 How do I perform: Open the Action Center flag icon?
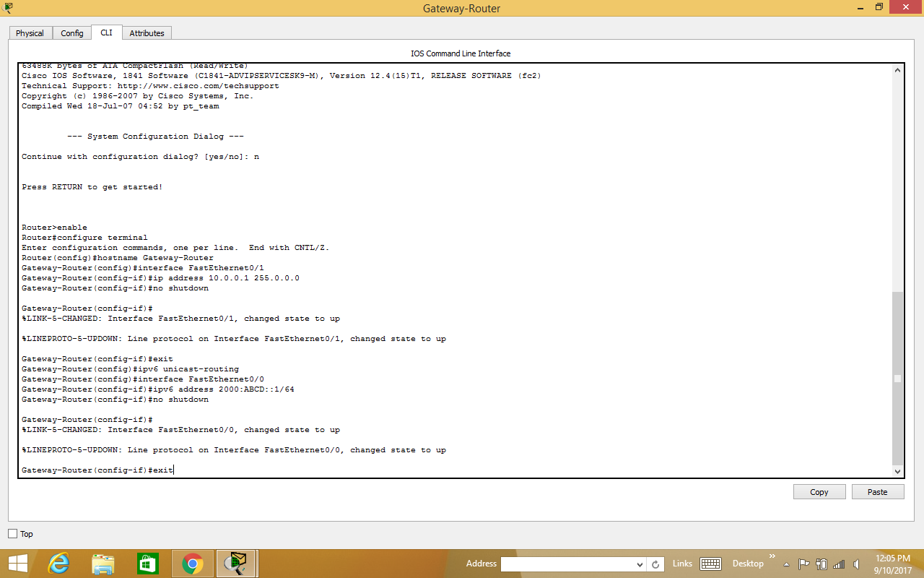tap(804, 564)
